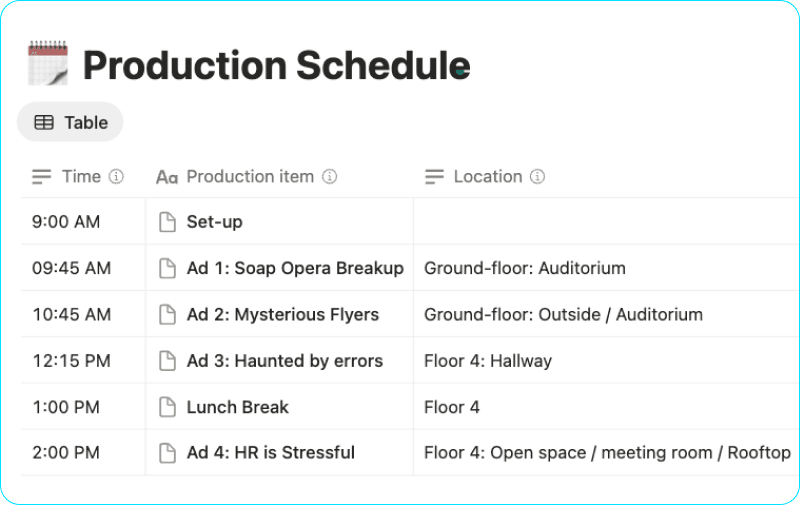Click the Floor 4: Hallway location cell

488,361
